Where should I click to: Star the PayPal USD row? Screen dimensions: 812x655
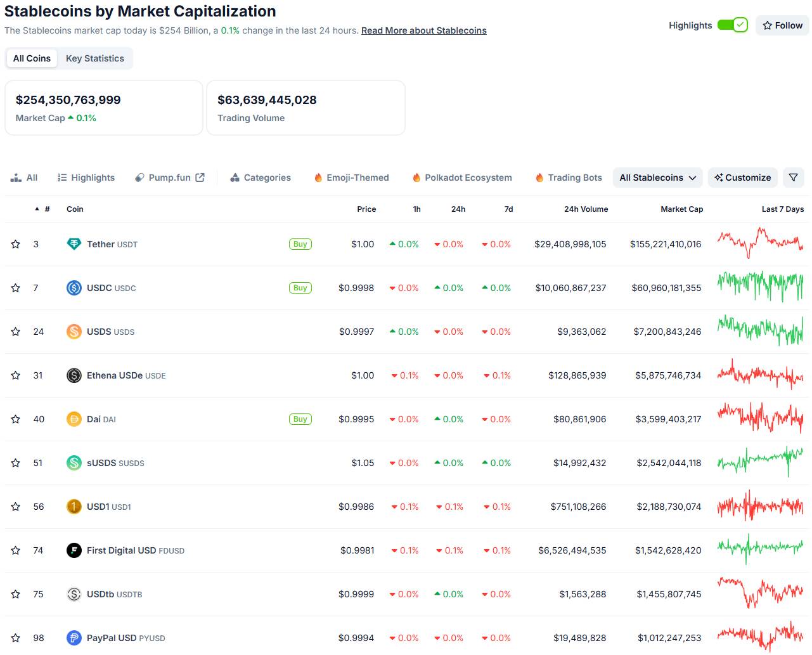[x=16, y=638]
